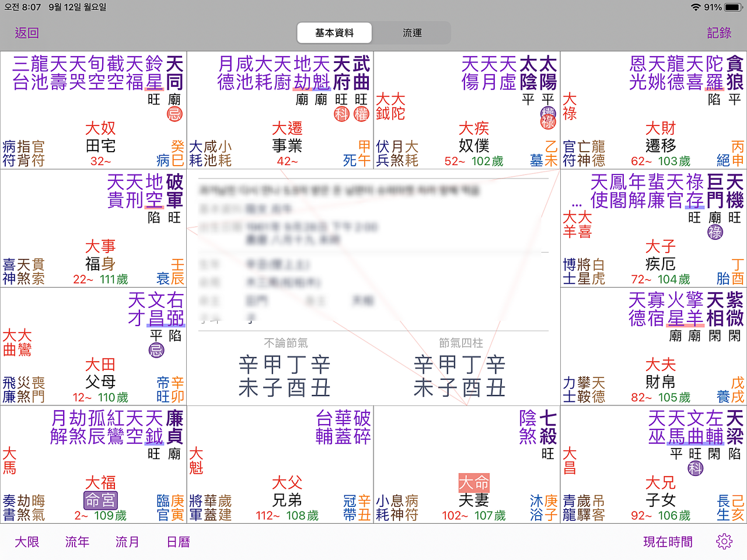The width and height of the screenshot is (747, 560).
Task: Select the 夫妻 palace label
Action: click(x=474, y=500)
